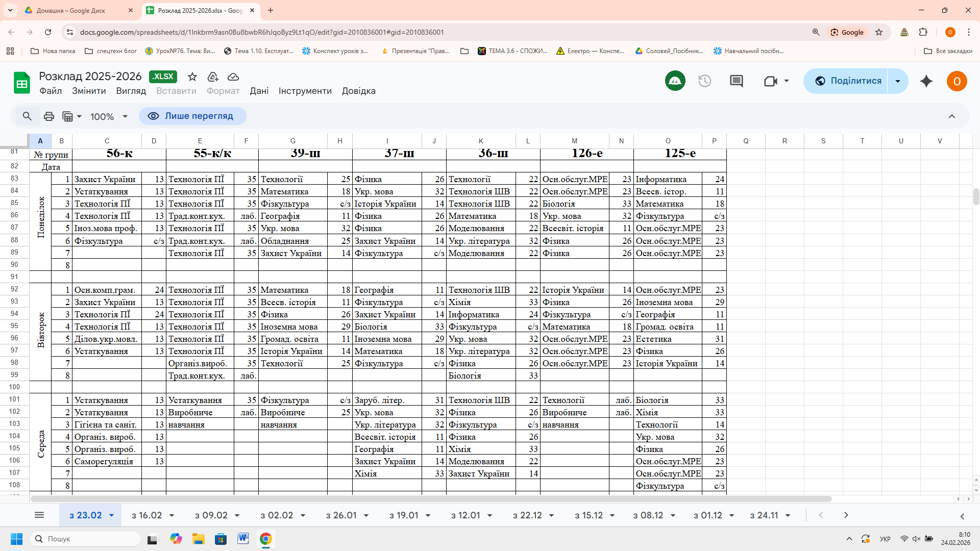
Task: Star the Розклад 2025-2026 document
Action: (192, 77)
